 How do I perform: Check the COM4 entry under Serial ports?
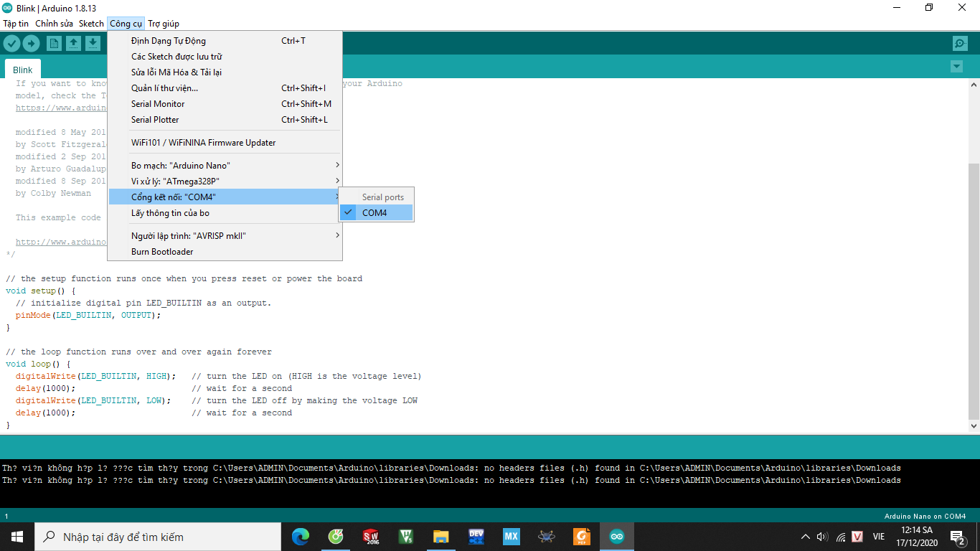tap(376, 212)
